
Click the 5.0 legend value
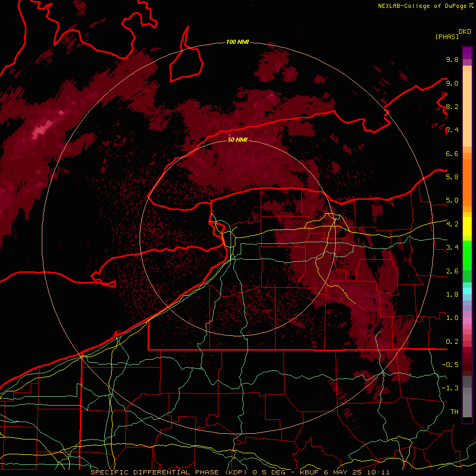tap(452, 200)
